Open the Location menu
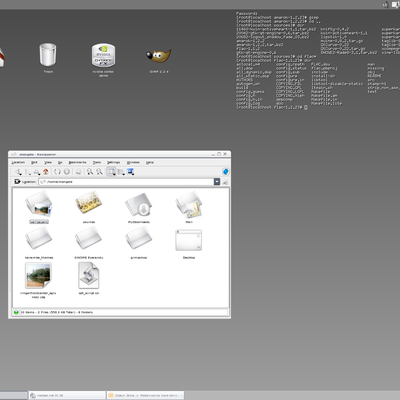The image size is (400, 400). (x=18, y=162)
